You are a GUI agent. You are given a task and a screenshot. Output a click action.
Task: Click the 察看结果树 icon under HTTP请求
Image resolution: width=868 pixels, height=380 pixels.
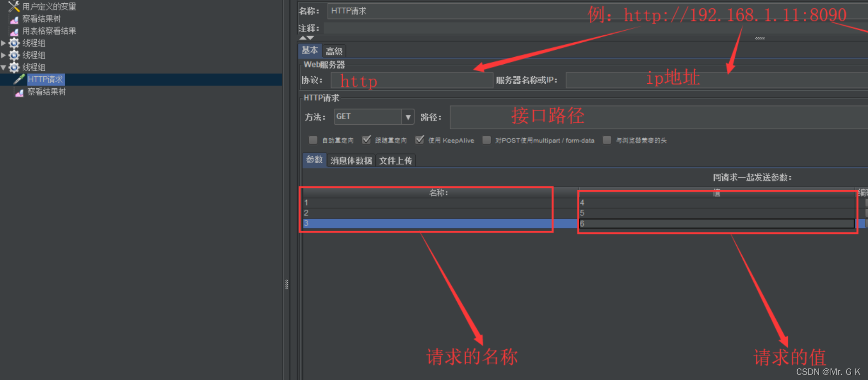19,92
